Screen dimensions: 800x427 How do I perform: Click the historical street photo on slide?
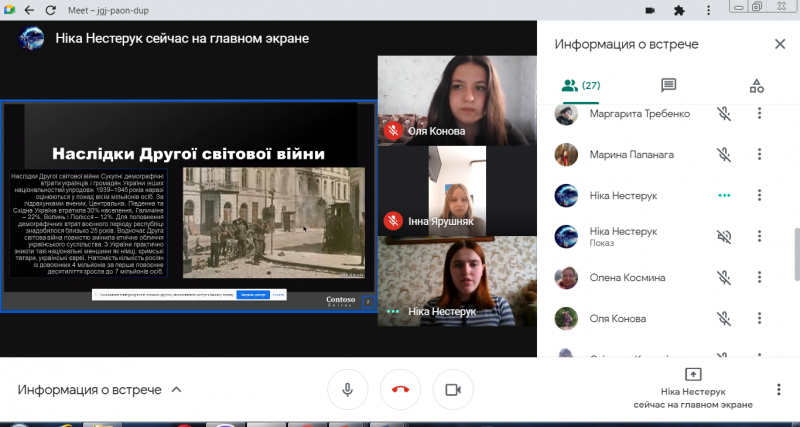pyautogui.click(x=274, y=222)
